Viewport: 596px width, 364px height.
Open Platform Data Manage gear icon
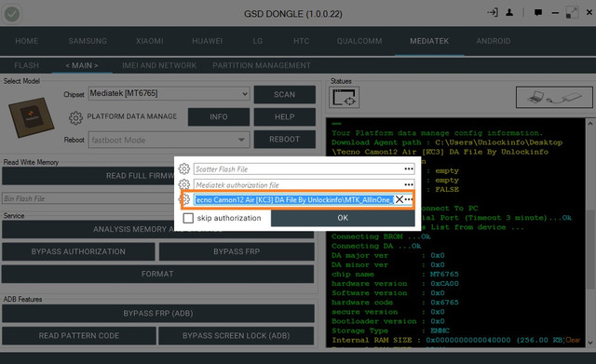[x=75, y=118]
